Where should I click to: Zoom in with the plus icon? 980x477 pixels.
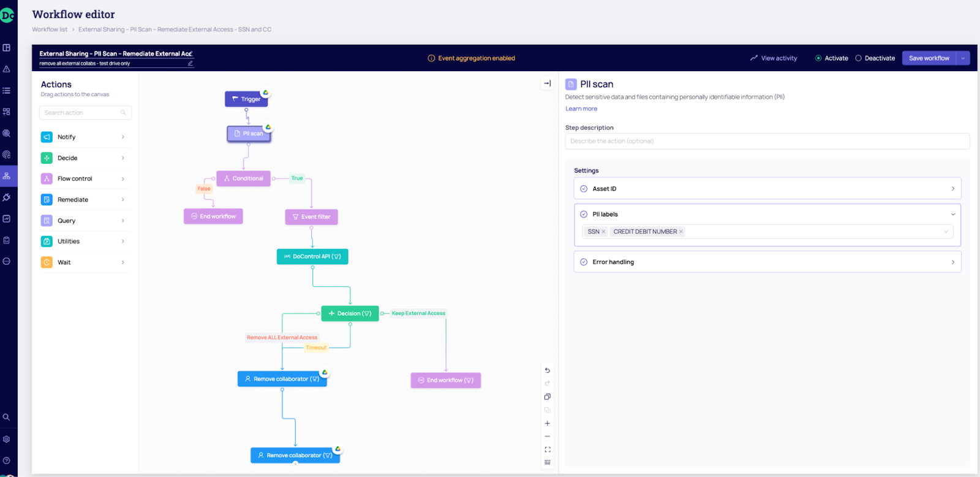548,423
